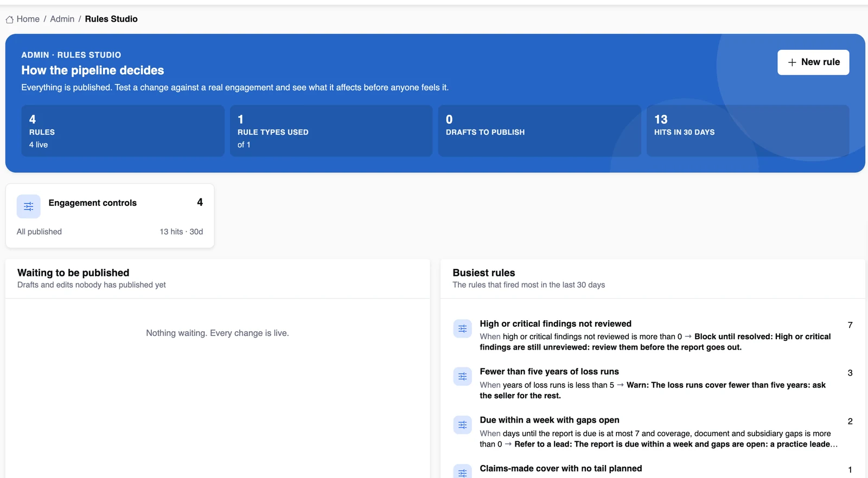Screen dimensions: 868x478
Task: Open the Hits in 30 Days stat tile
Action: (x=748, y=131)
